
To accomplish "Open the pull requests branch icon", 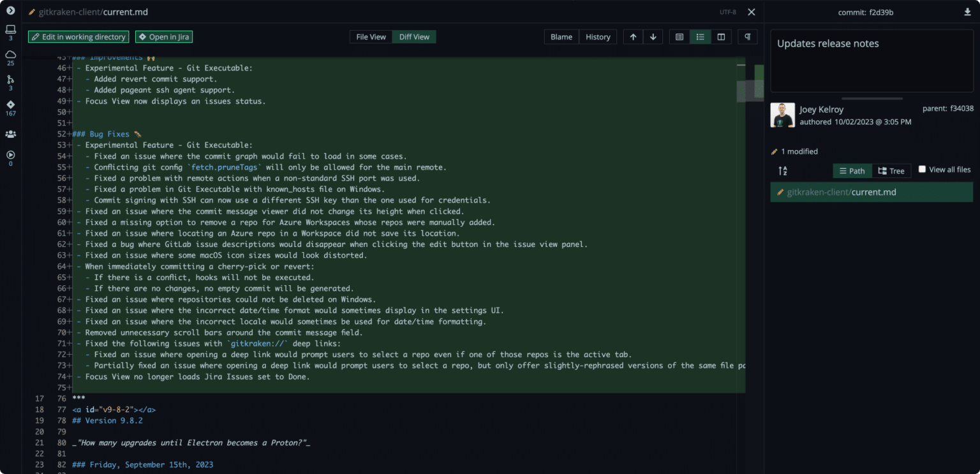I will click(10, 80).
